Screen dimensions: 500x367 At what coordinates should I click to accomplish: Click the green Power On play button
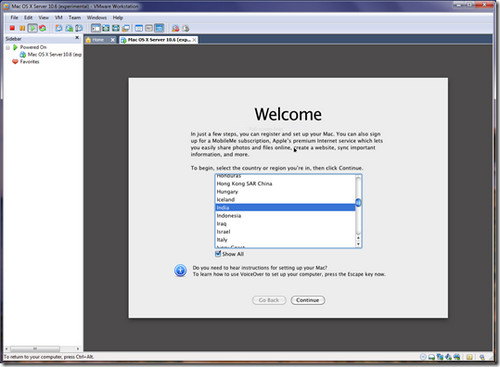tap(32, 28)
